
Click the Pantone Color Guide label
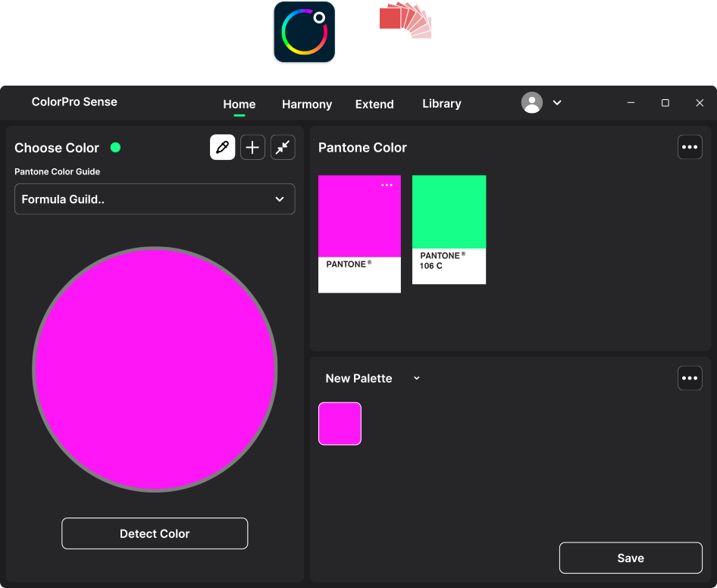pos(57,171)
